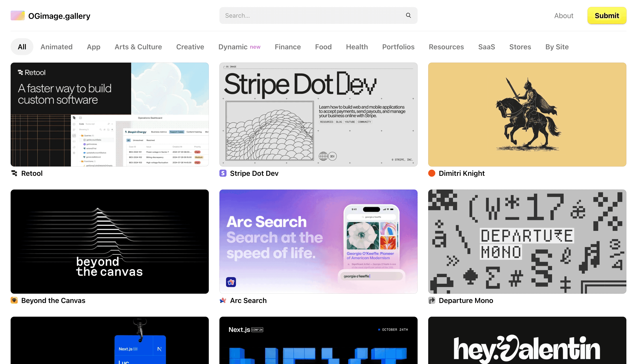
Task: Click the Retool favicon below the card
Action: pyautogui.click(x=14, y=173)
